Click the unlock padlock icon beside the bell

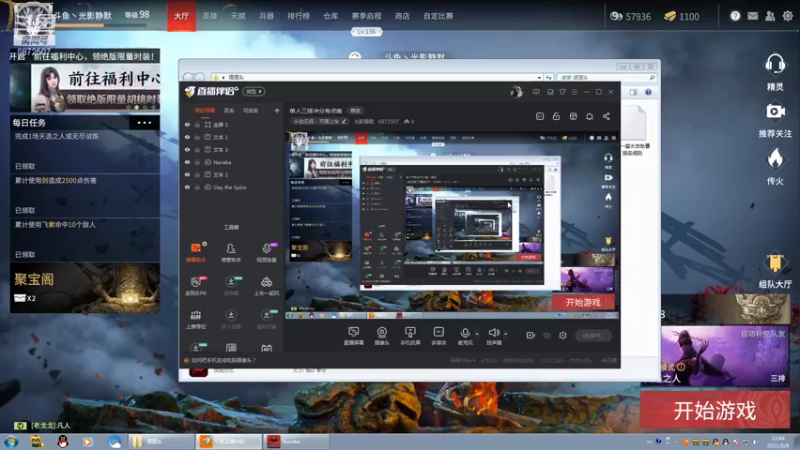tap(556, 116)
